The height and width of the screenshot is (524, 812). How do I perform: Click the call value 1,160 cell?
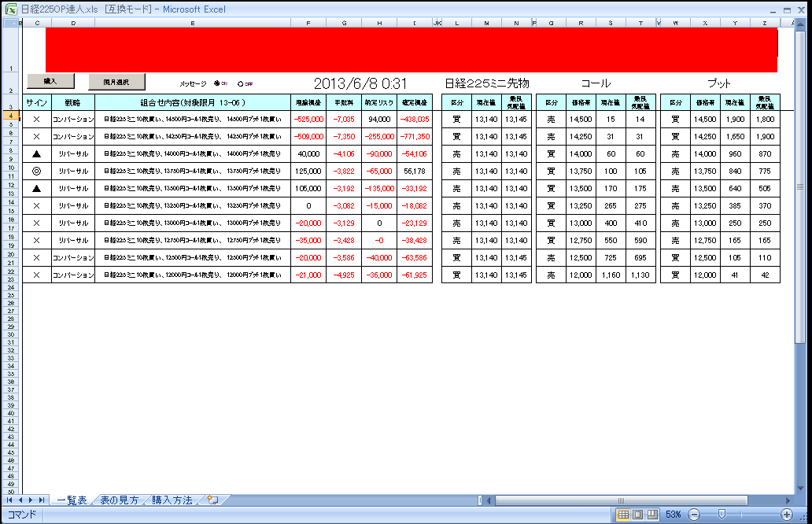click(x=611, y=275)
